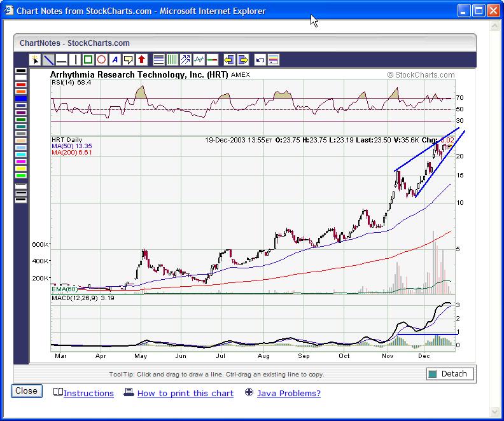Pick the yellow color swatch
Image resolution: width=504 pixels, height=421 pixels.
[x=21, y=169]
